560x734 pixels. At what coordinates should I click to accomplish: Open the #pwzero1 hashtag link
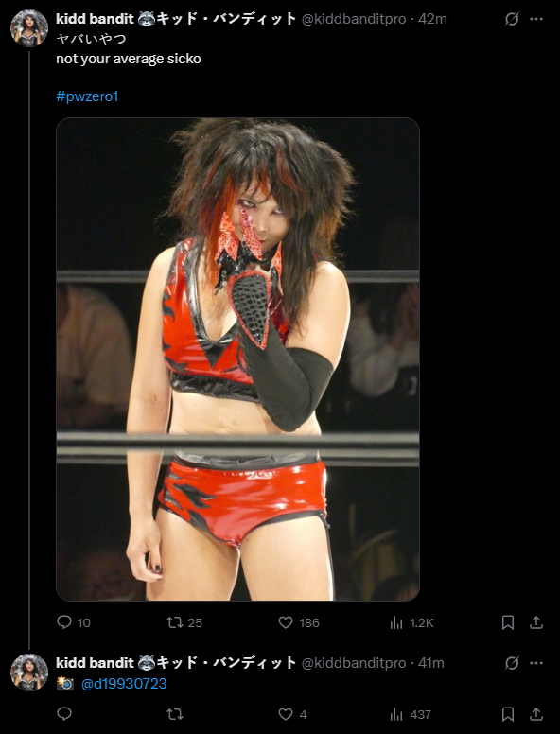coord(87,96)
